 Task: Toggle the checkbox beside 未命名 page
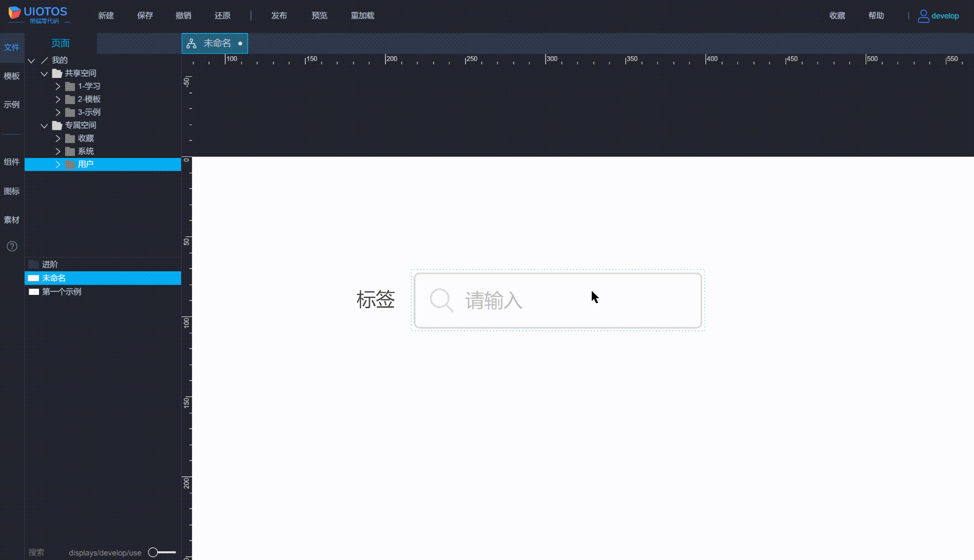click(34, 277)
